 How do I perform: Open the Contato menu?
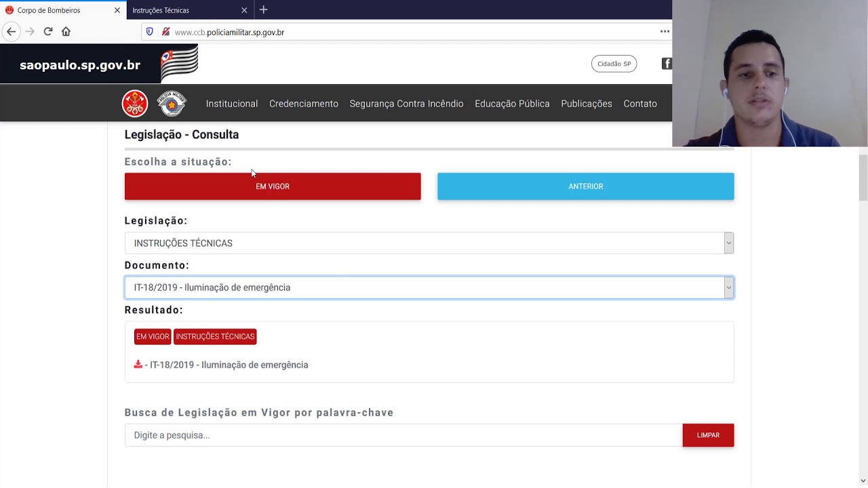click(x=640, y=104)
